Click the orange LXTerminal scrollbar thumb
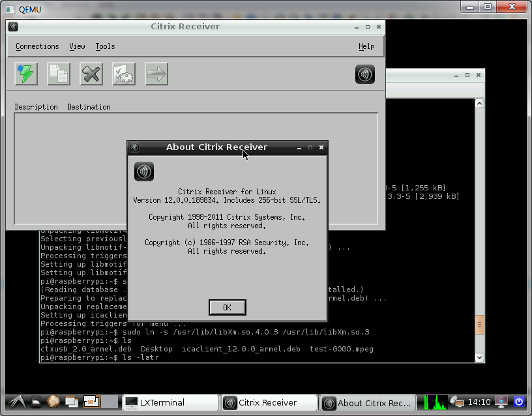 [479, 324]
